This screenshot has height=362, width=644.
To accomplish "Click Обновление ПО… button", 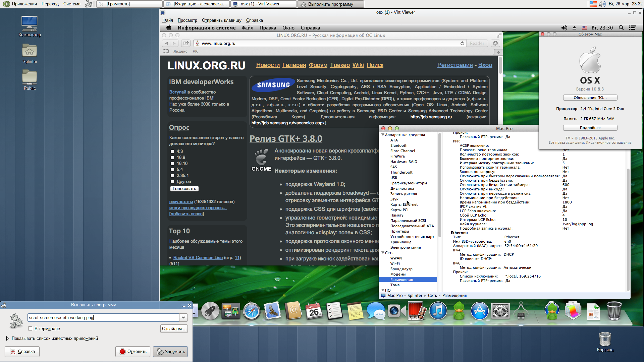I will pos(590,98).
